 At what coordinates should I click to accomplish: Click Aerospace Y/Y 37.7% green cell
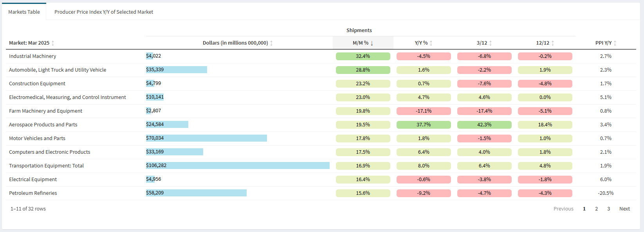424,125
